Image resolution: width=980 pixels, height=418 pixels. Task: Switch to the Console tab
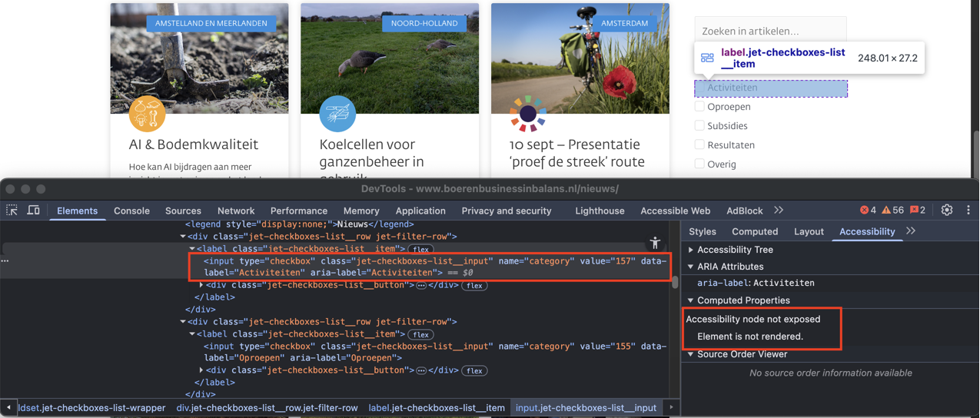[x=131, y=211]
